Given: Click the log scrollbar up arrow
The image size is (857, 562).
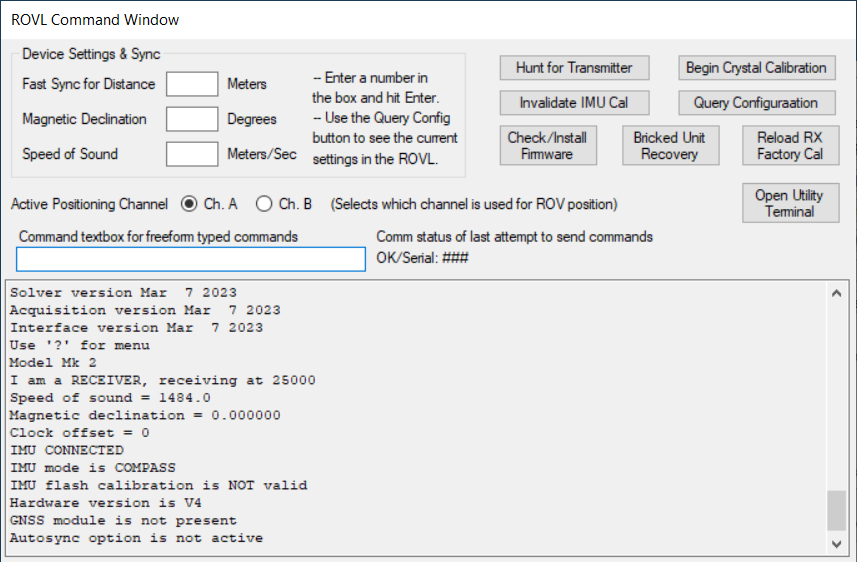Looking at the screenshot, I should [837, 293].
